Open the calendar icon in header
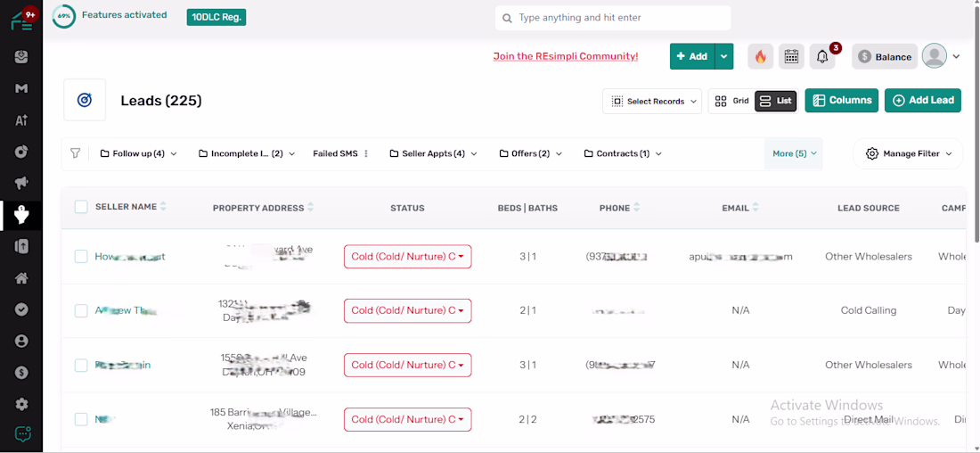 pyautogui.click(x=791, y=56)
